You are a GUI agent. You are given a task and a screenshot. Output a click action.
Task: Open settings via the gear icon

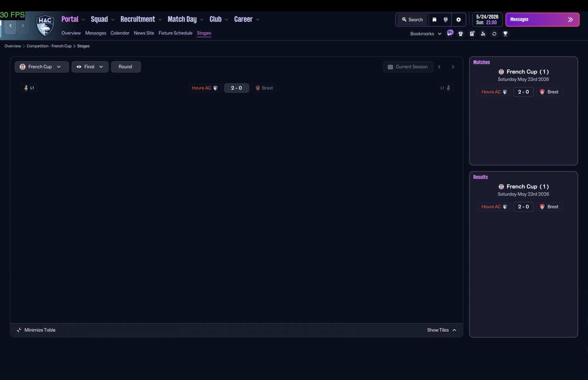(458, 20)
